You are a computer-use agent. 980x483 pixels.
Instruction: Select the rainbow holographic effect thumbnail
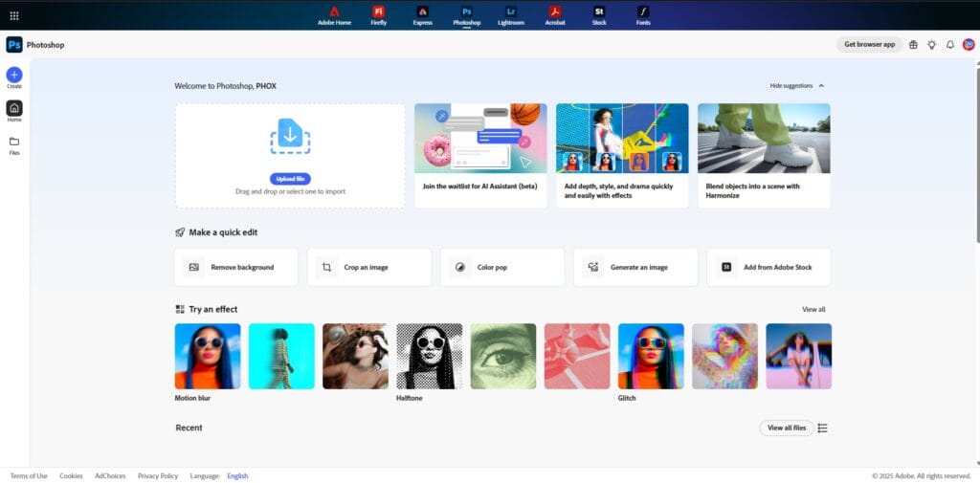[725, 356]
